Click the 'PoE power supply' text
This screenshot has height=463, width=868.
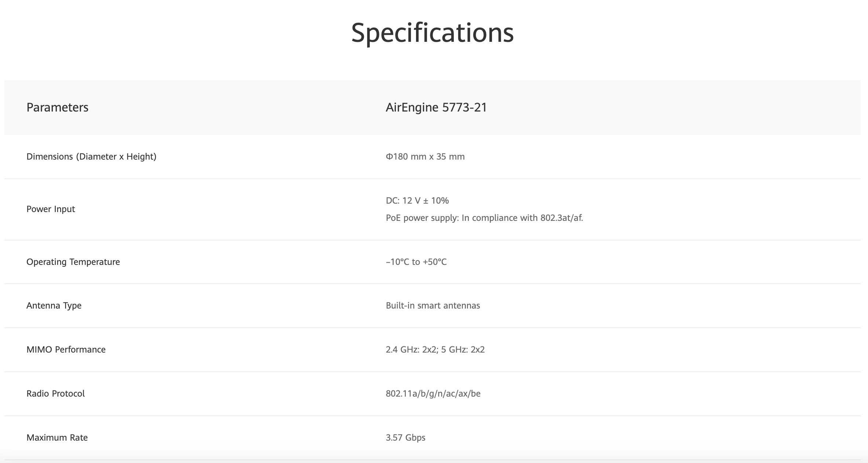click(422, 218)
